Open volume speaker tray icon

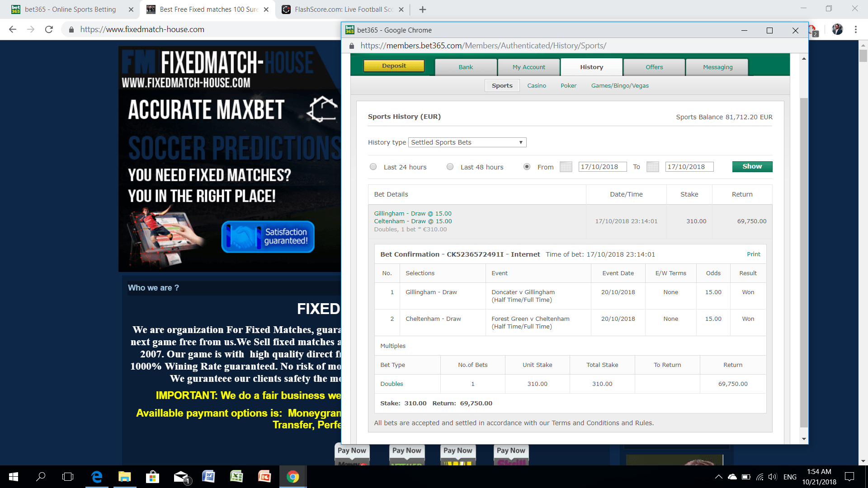point(773,477)
